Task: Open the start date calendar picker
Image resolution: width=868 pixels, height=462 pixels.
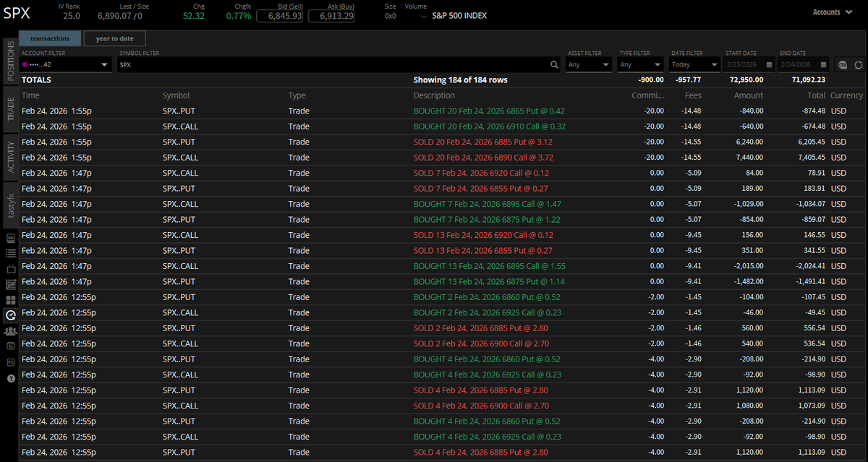Action: click(769, 64)
